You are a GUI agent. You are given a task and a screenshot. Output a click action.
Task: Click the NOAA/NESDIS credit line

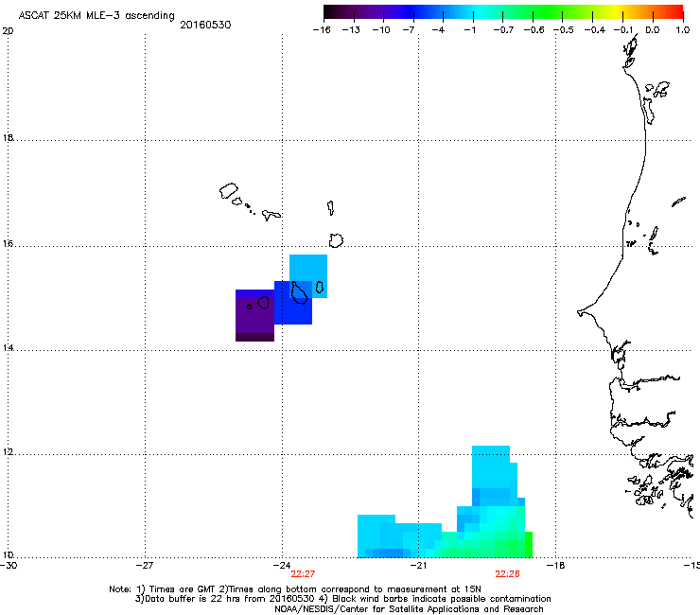tap(409, 609)
